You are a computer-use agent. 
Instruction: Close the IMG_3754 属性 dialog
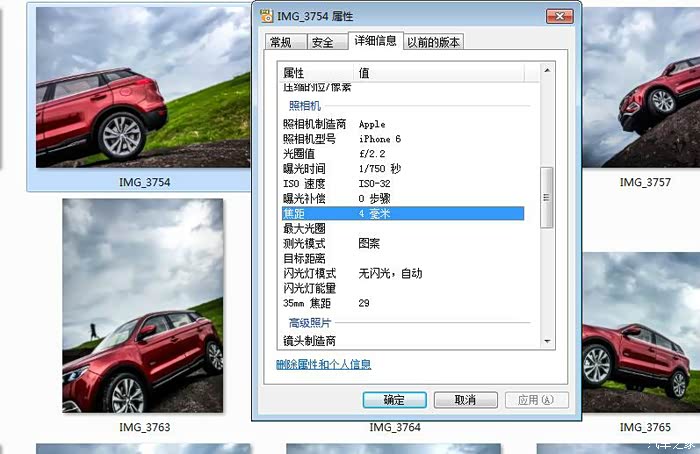559,17
